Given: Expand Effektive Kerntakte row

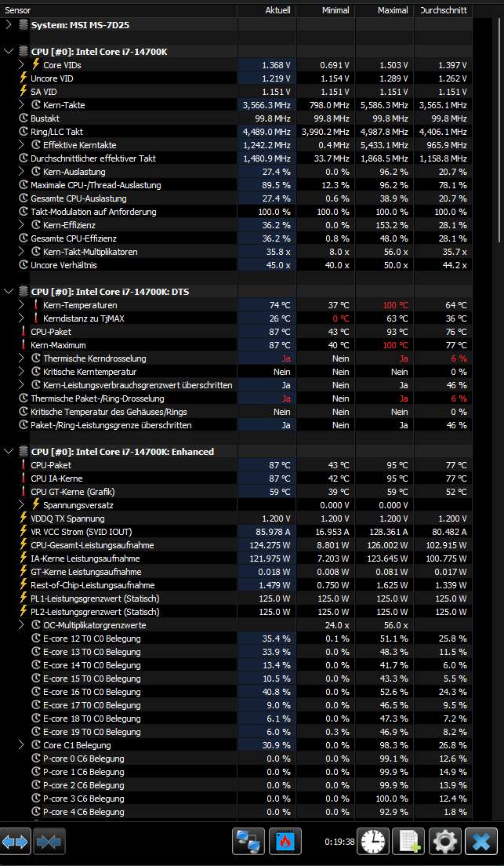Looking at the screenshot, I should (x=21, y=144).
